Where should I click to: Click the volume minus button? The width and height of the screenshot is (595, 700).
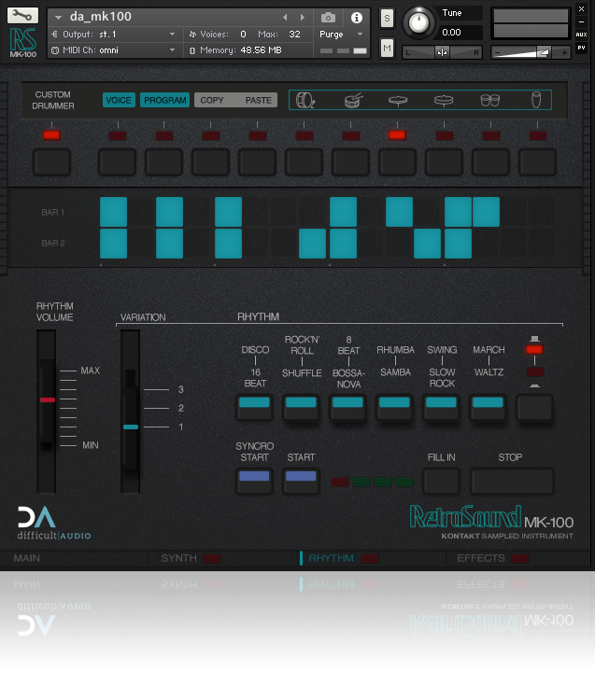pos(498,52)
